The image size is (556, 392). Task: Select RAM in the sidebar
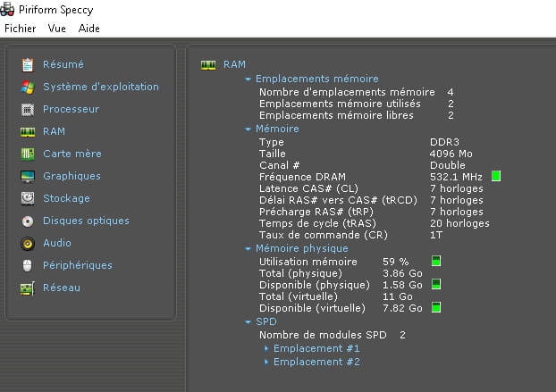(x=54, y=131)
